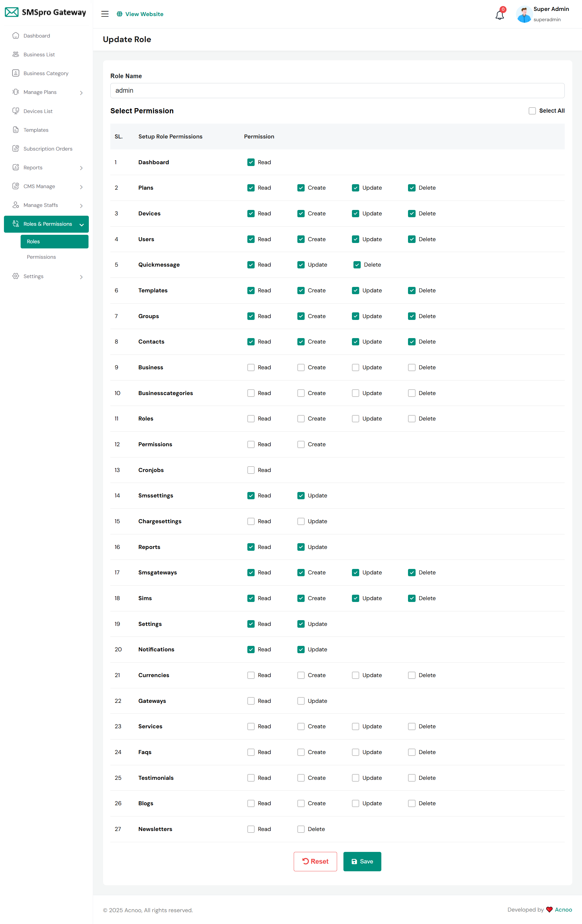Click the Subscription Orders sidebar icon
The image size is (582, 924).
click(16, 149)
